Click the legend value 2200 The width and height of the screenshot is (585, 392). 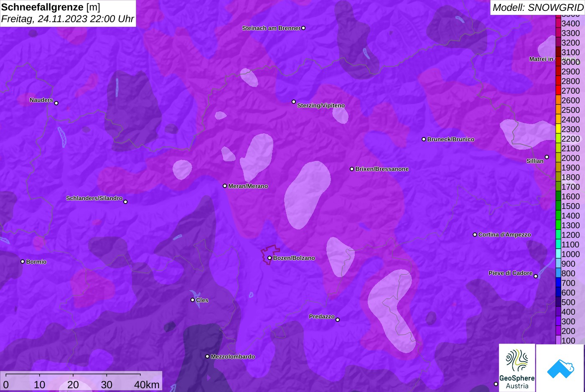coord(570,139)
